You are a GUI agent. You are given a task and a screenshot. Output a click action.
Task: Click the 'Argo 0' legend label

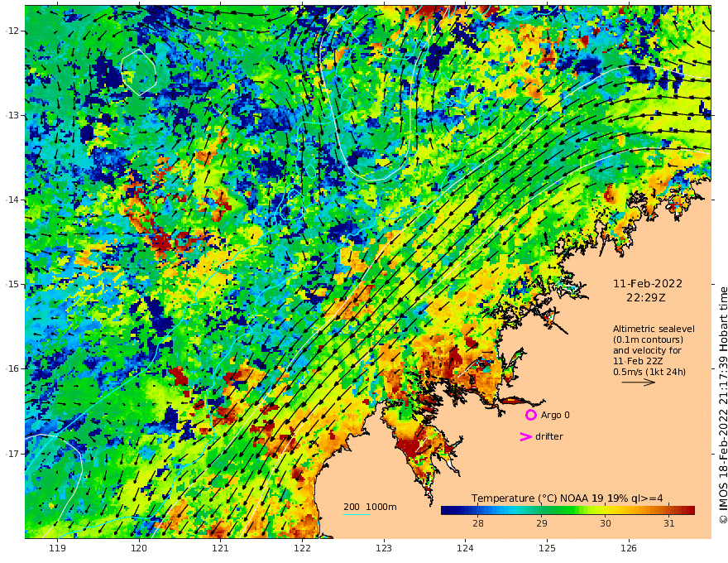[555, 415]
